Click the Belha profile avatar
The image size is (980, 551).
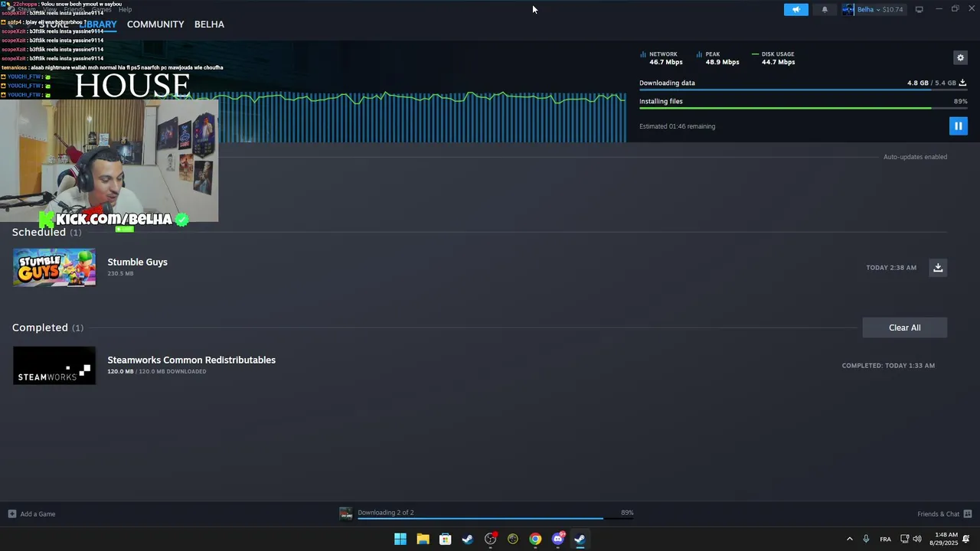pos(848,9)
